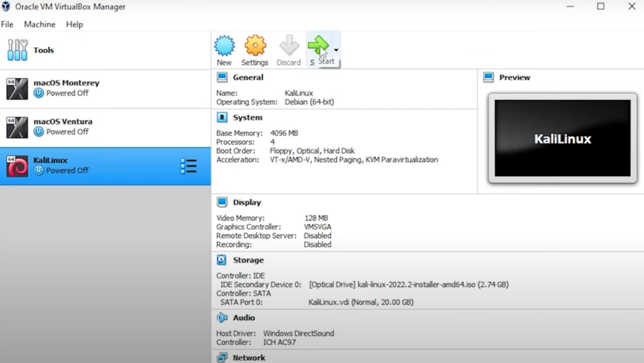
Task: Open the General section heading link
Action: tap(248, 77)
